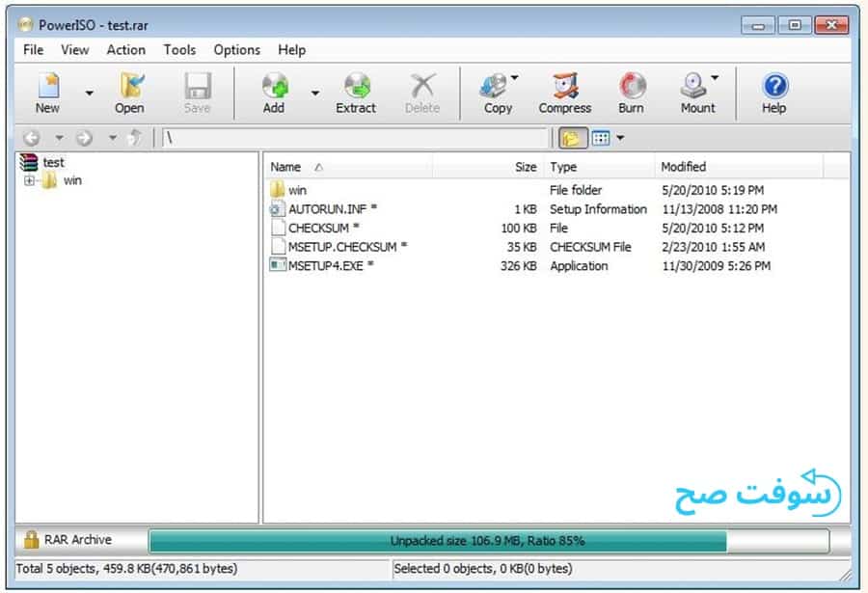
Task: Open the New dropdown arrow
Action: [89, 93]
